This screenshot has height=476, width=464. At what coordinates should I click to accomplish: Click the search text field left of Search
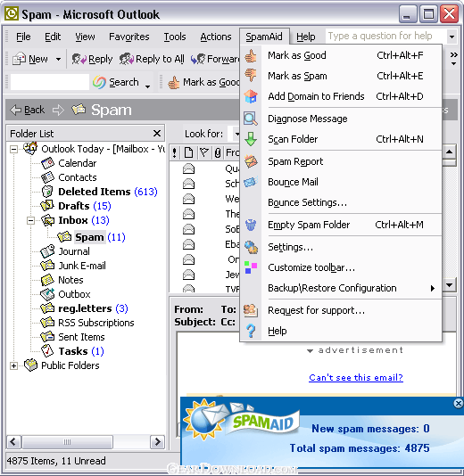(x=50, y=82)
